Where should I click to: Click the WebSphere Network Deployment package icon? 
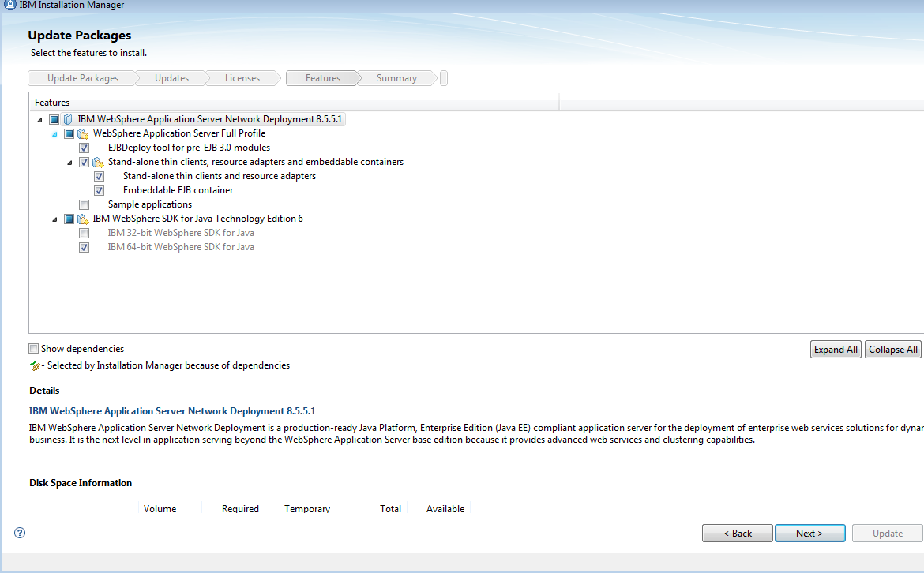click(68, 119)
